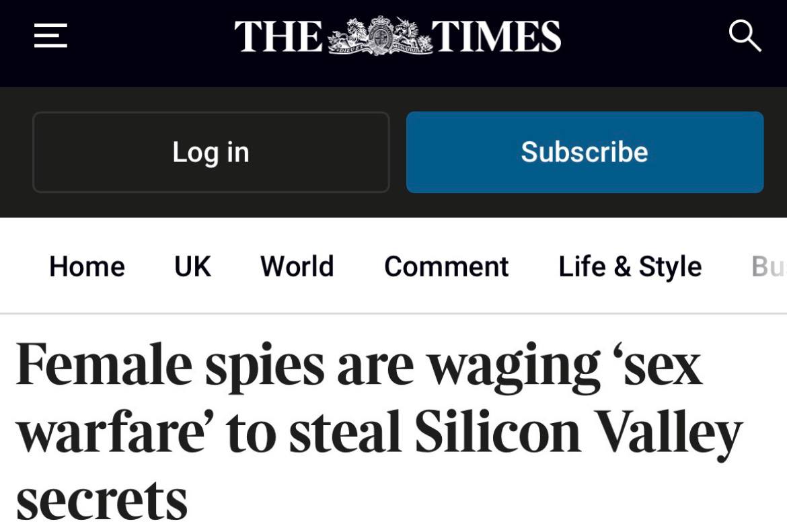Open the UK news section
Image resolution: width=787 pixels, height=532 pixels.
[x=192, y=266]
